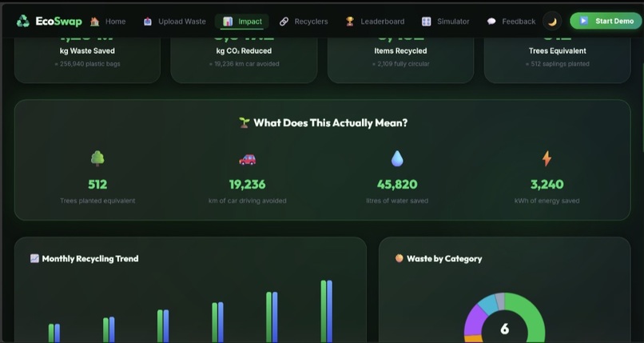Click the play icon in Start Demo
Image resolution: width=644 pixels, height=343 pixels.
coord(583,21)
